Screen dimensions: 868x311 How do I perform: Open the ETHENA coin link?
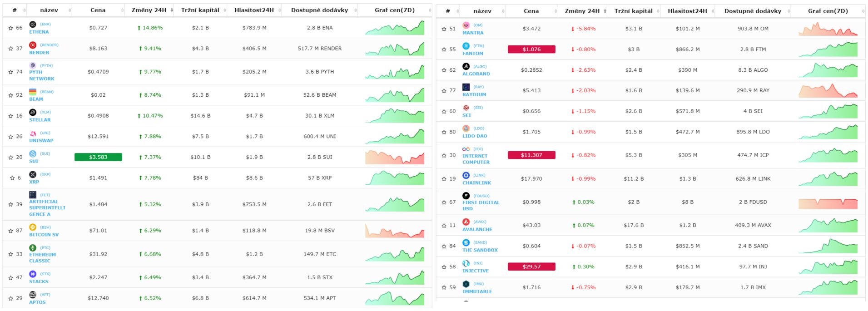coord(39,32)
